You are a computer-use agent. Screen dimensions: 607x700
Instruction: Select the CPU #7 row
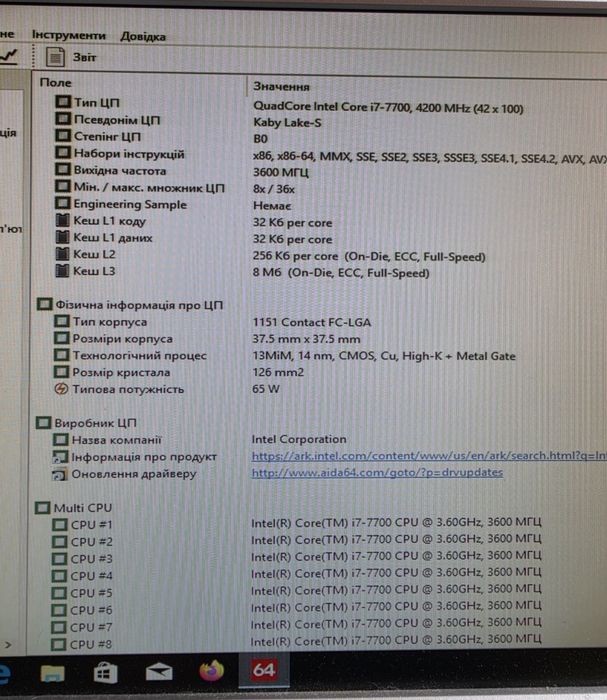tap(297, 625)
